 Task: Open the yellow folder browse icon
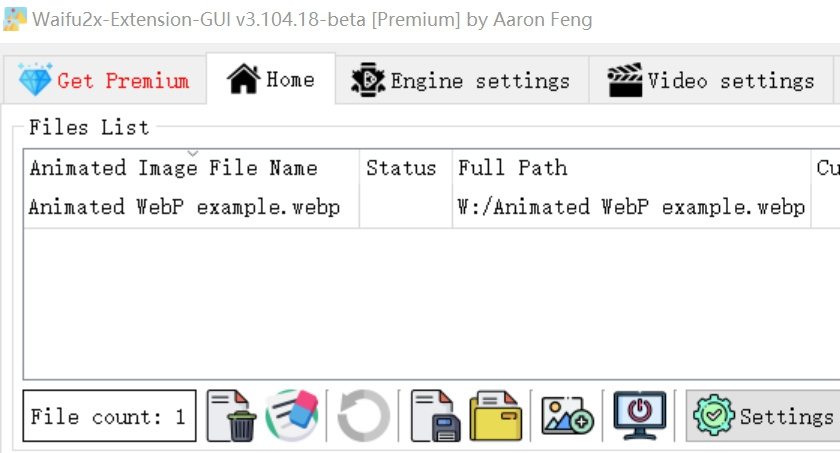point(496,416)
